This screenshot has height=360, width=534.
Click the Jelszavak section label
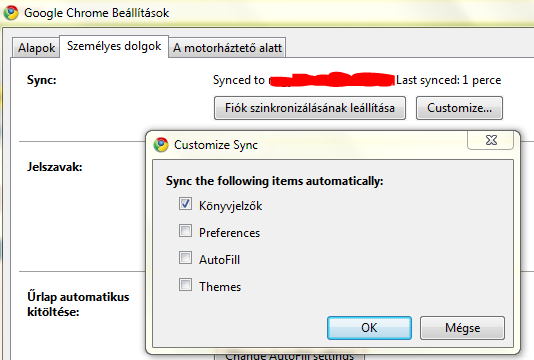(54, 167)
